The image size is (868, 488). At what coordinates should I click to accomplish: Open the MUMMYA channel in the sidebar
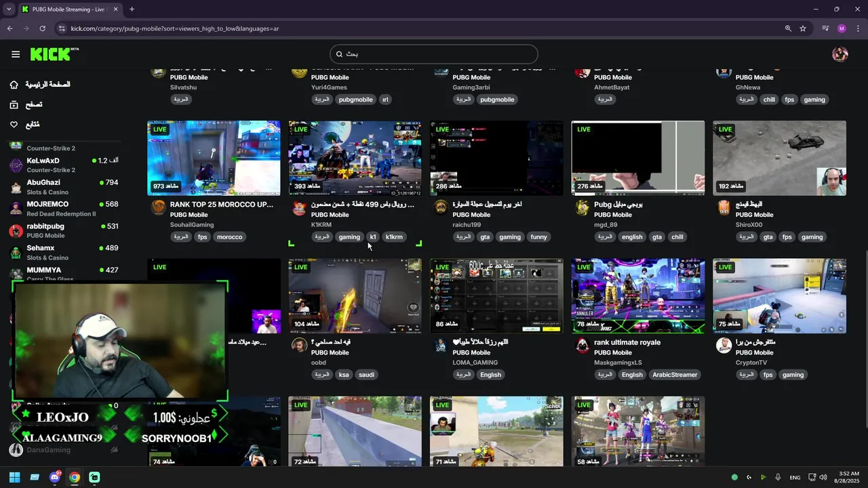tap(64, 272)
